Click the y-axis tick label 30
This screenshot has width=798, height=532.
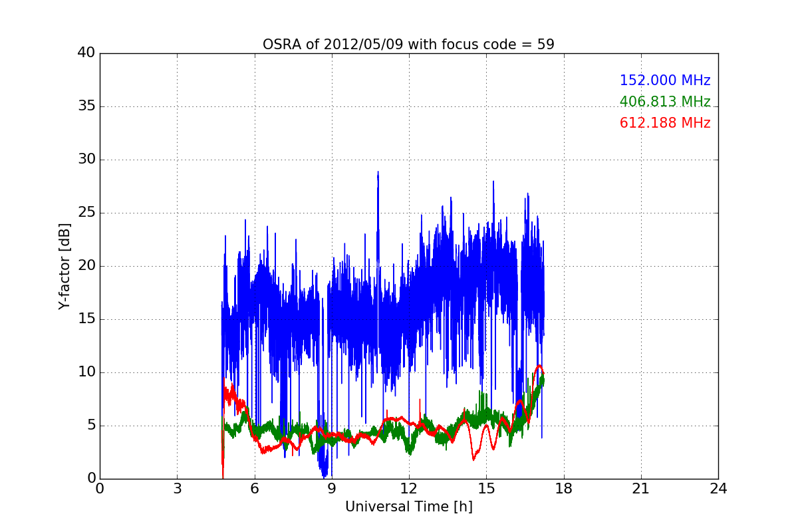(86, 160)
